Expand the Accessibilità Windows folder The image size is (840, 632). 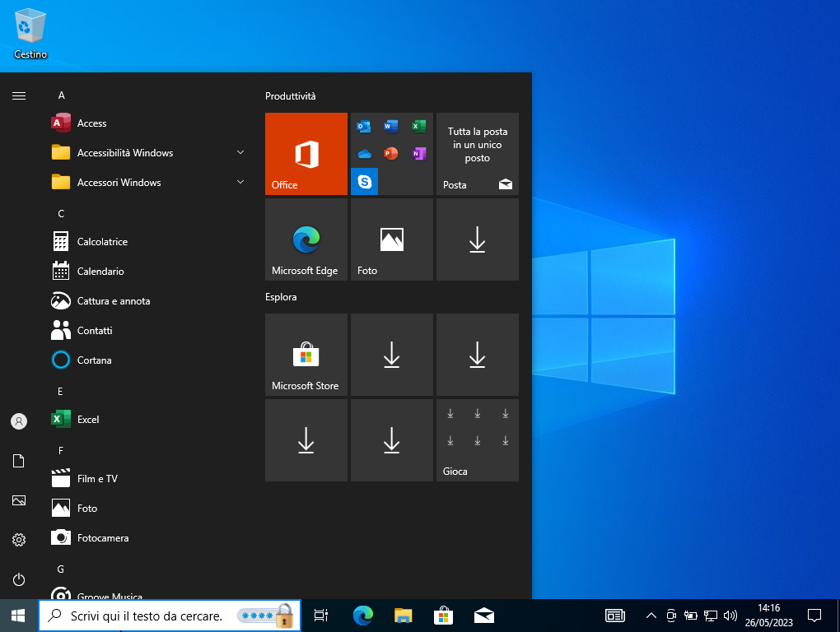[x=147, y=153]
